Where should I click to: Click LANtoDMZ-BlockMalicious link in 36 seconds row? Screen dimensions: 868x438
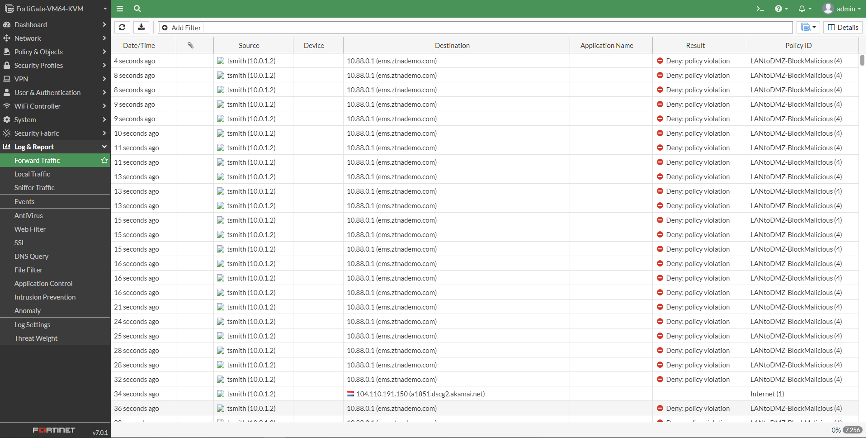796,408
